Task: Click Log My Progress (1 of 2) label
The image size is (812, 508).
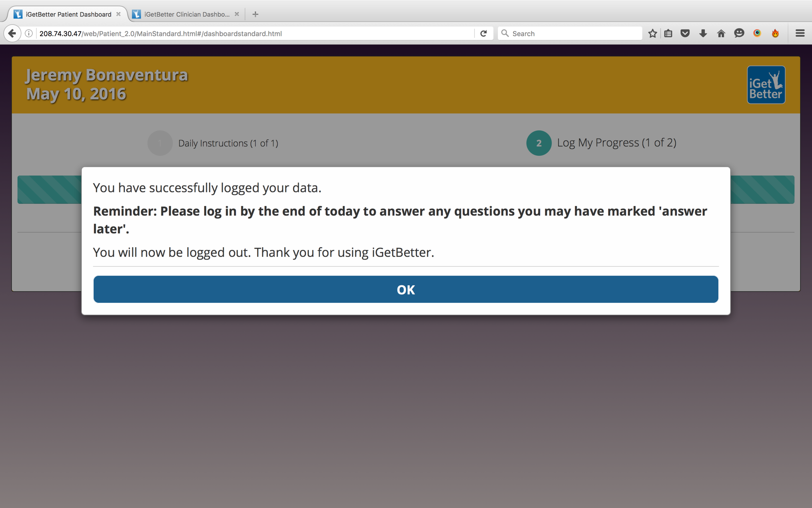Action: tap(617, 142)
